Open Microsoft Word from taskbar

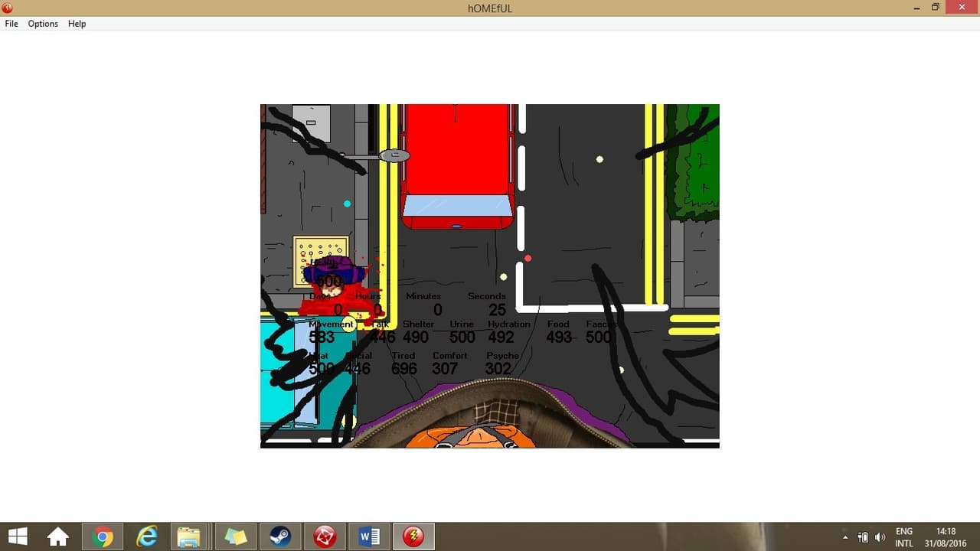[369, 536]
